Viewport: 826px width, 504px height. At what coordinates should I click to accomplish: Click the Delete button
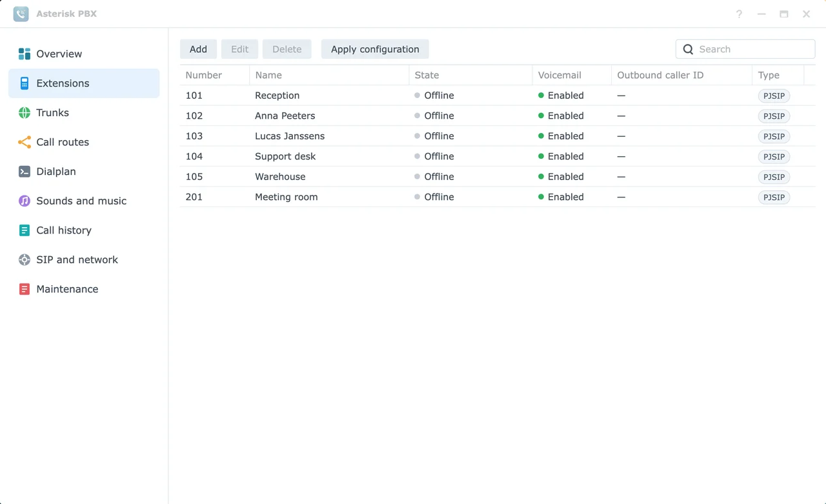(x=287, y=49)
